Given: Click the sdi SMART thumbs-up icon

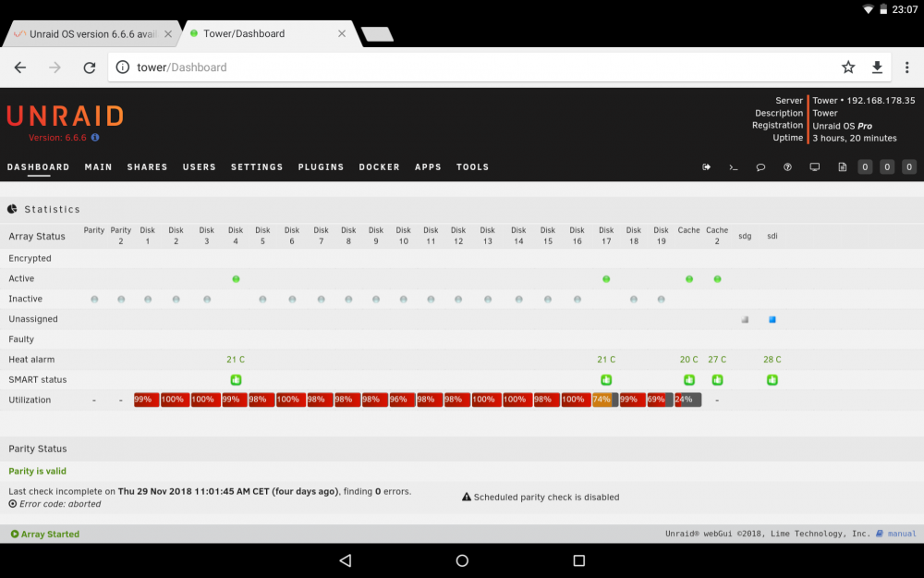Looking at the screenshot, I should pyautogui.click(x=772, y=380).
